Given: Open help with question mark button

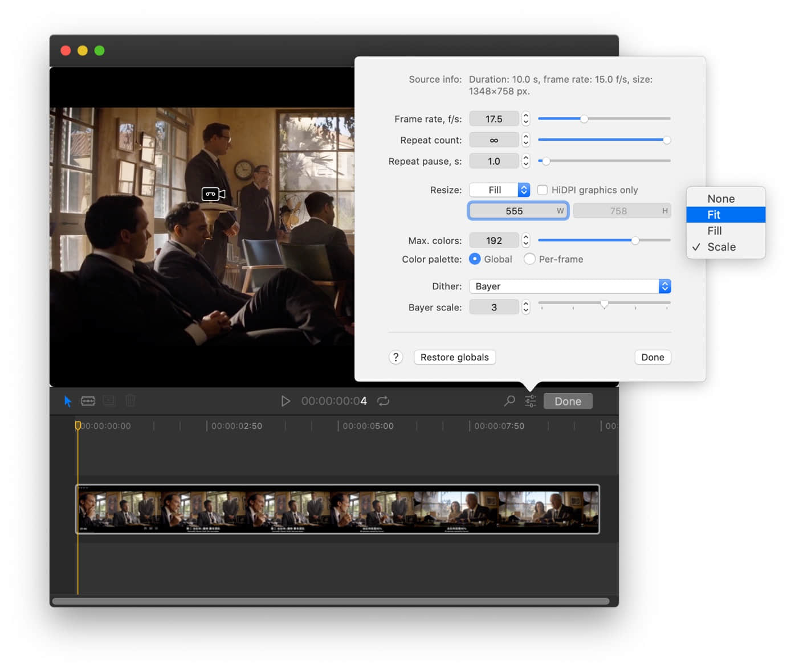Looking at the screenshot, I should [396, 357].
